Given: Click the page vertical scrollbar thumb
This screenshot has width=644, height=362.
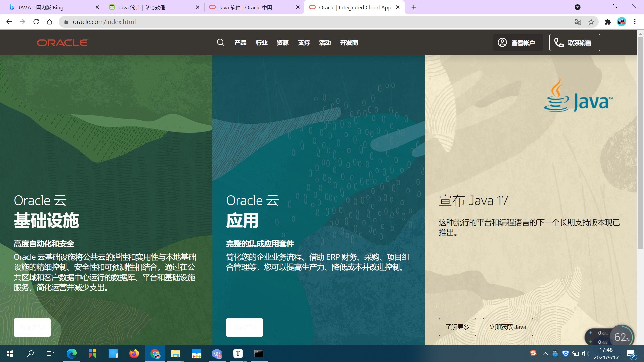Looking at the screenshot, I should 640,143.
